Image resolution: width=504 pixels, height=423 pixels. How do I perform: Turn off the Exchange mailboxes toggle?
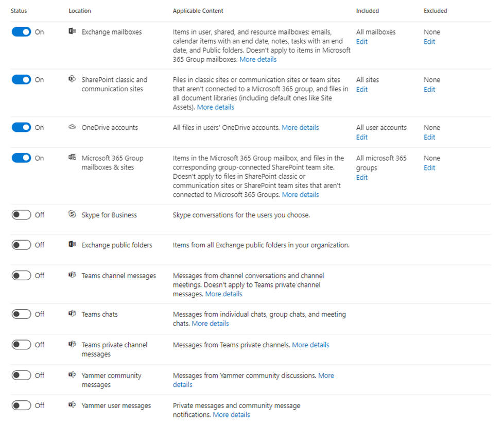click(22, 32)
